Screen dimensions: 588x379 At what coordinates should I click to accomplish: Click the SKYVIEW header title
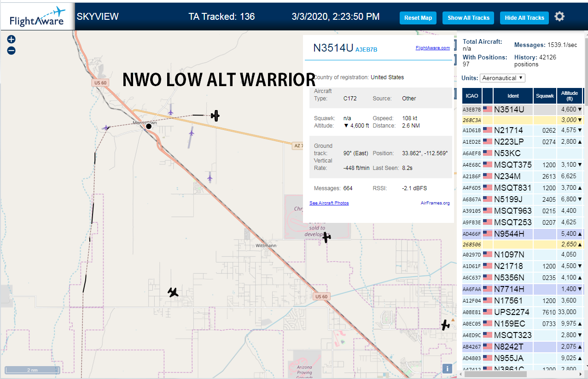click(x=98, y=17)
